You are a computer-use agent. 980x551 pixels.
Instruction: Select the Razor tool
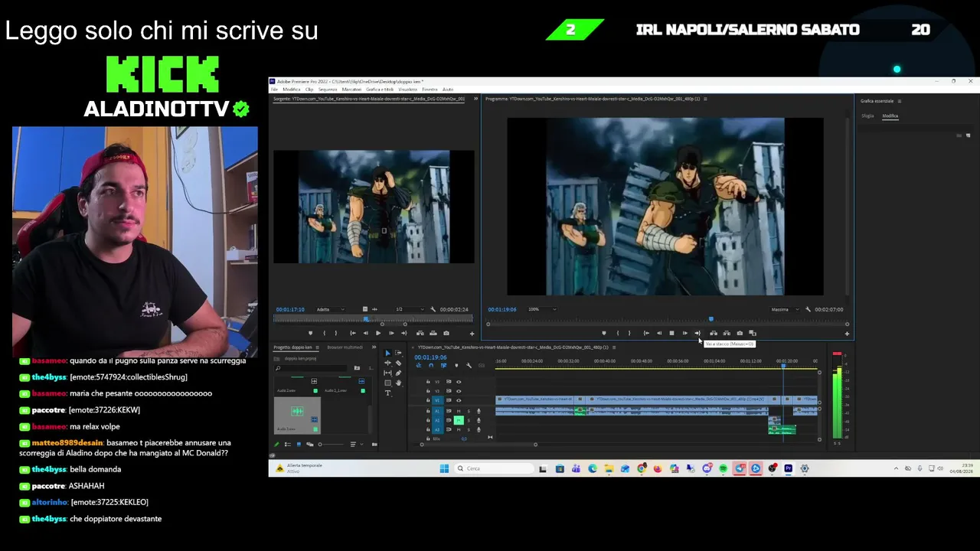point(398,363)
